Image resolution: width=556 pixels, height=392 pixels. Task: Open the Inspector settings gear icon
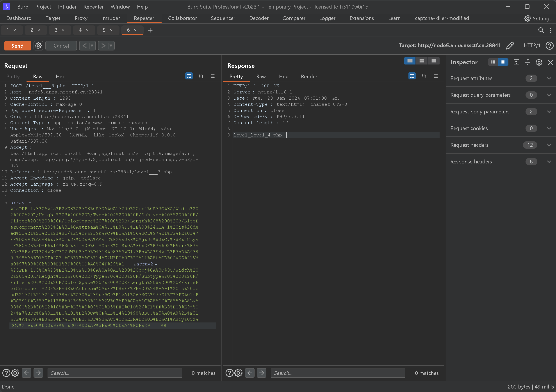click(x=539, y=62)
